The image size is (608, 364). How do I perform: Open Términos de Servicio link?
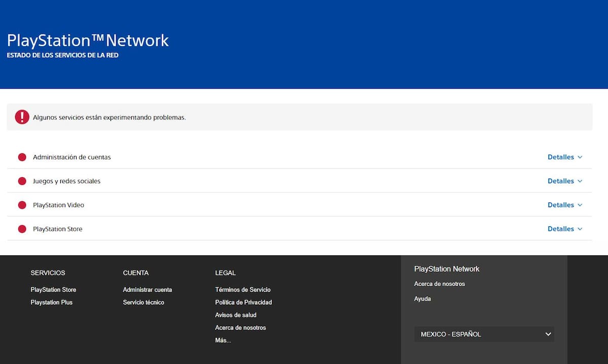[x=243, y=290]
